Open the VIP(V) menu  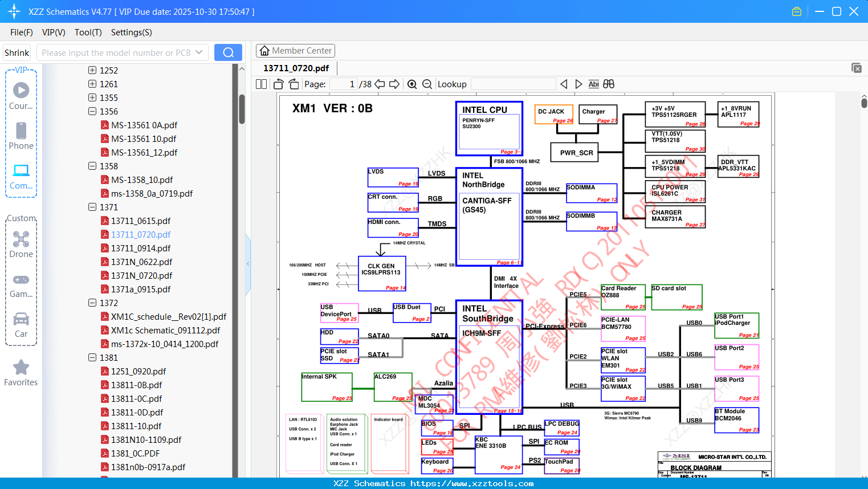54,32
